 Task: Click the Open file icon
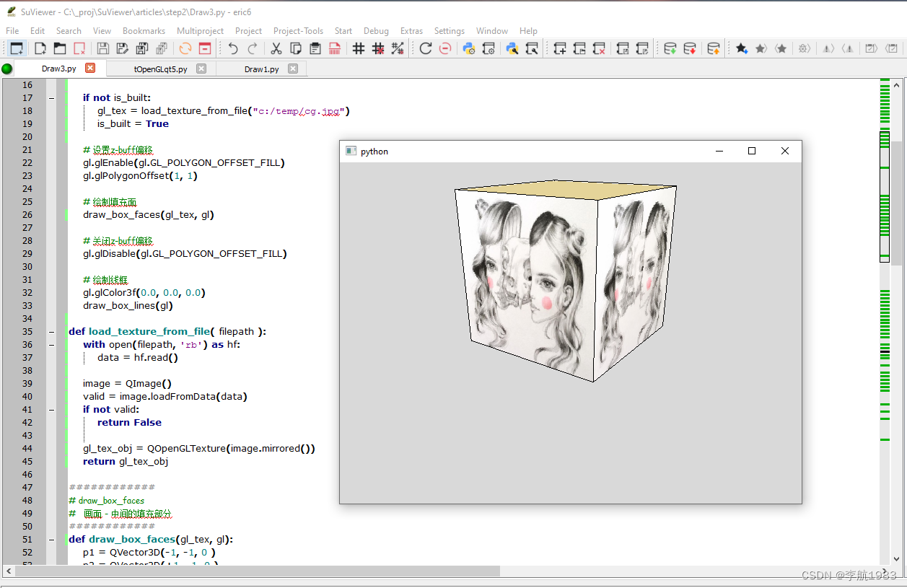pyautogui.click(x=60, y=48)
